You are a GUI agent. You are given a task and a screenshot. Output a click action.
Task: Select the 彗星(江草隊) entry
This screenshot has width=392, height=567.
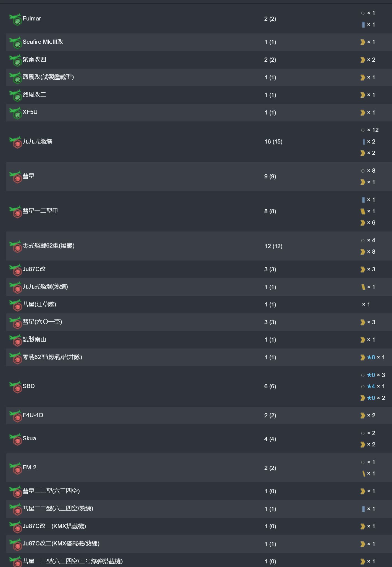[40, 304]
